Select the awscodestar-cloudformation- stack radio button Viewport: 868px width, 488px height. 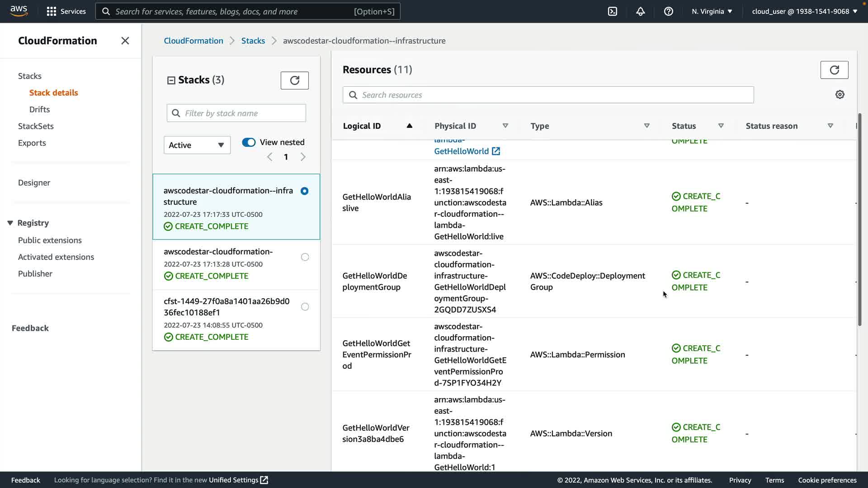(x=305, y=257)
